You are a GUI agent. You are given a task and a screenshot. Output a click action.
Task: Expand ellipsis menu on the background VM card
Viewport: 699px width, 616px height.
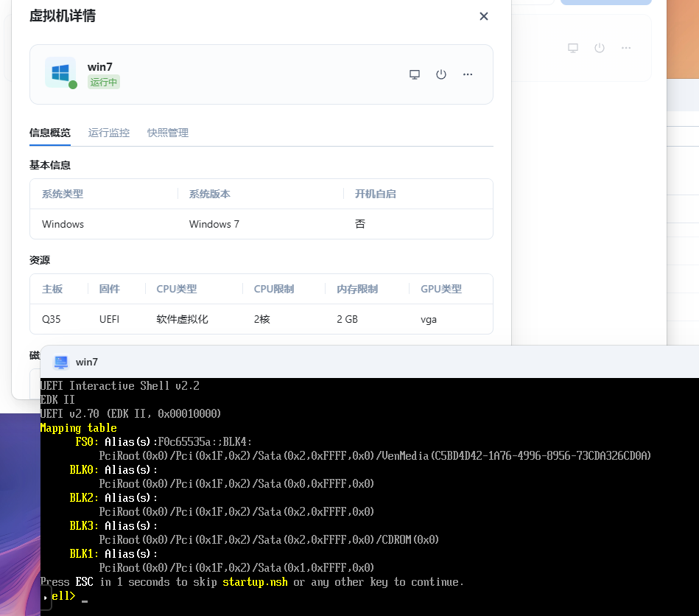626,48
